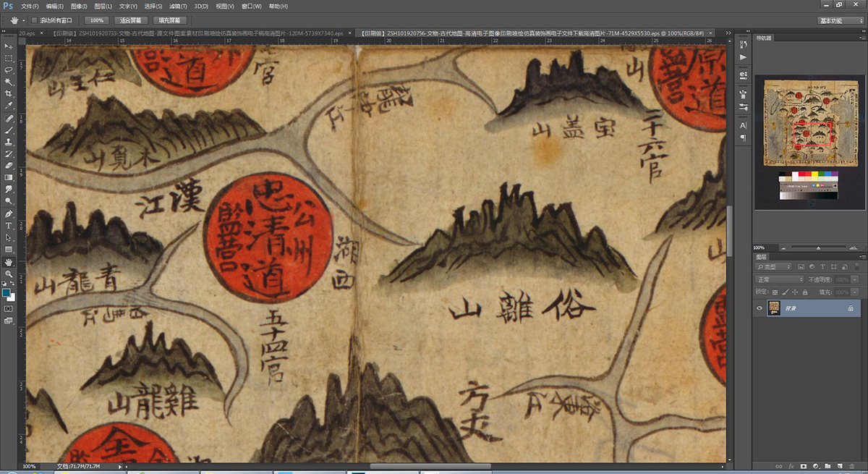Toggle lock position
This screenshot has height=474, width=868.
793,292
